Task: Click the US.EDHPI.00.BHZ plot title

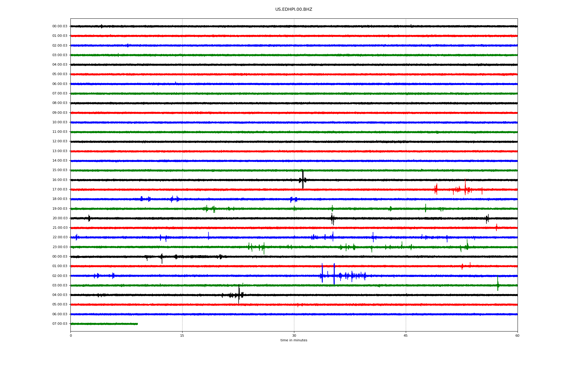Action: (294, 10)
